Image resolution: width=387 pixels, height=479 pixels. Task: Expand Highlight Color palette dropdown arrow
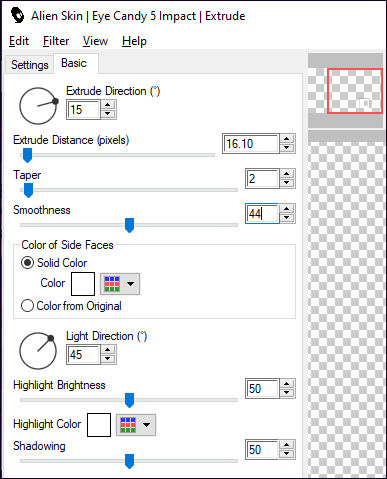(x=146, y=425)
